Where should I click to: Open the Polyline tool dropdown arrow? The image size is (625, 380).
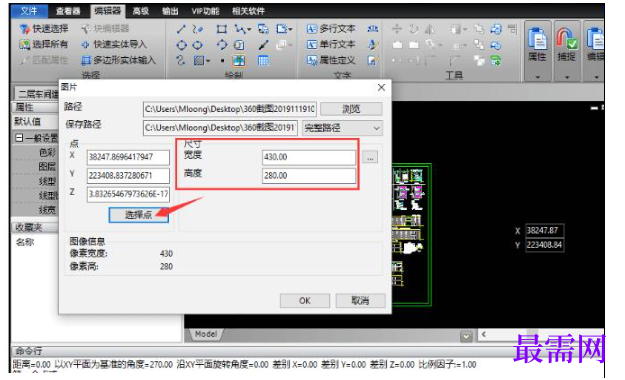pos(249,30)
